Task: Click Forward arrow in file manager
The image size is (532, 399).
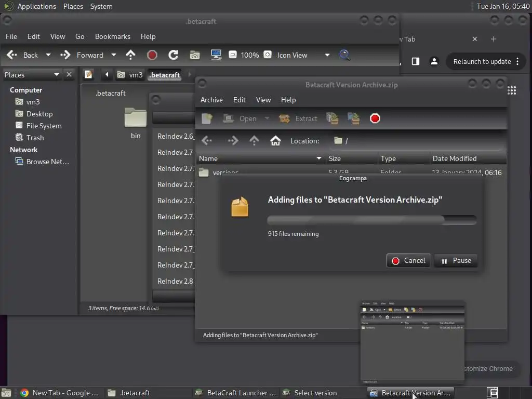Action: click(65, 55)
